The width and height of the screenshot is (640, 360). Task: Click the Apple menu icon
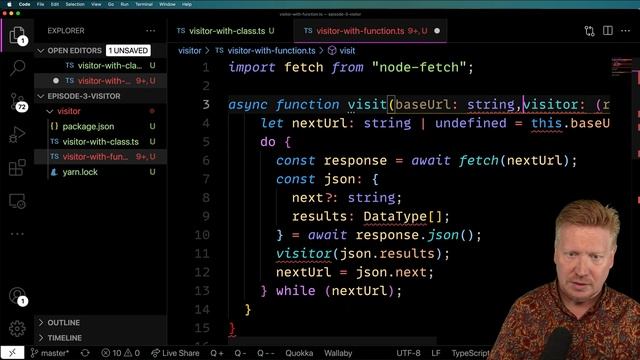9,4
